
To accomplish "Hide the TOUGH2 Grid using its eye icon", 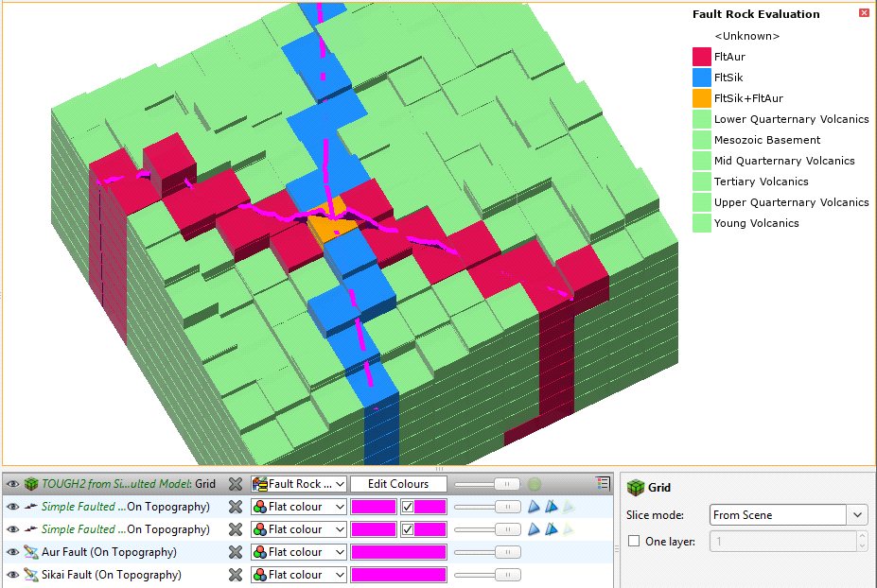I will 12,484.
